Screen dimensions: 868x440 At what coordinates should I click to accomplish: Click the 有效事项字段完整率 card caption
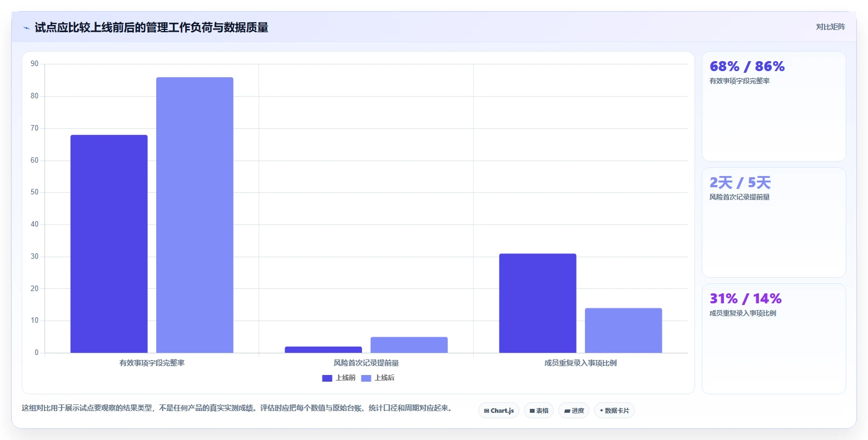click(x=740, y=81)
